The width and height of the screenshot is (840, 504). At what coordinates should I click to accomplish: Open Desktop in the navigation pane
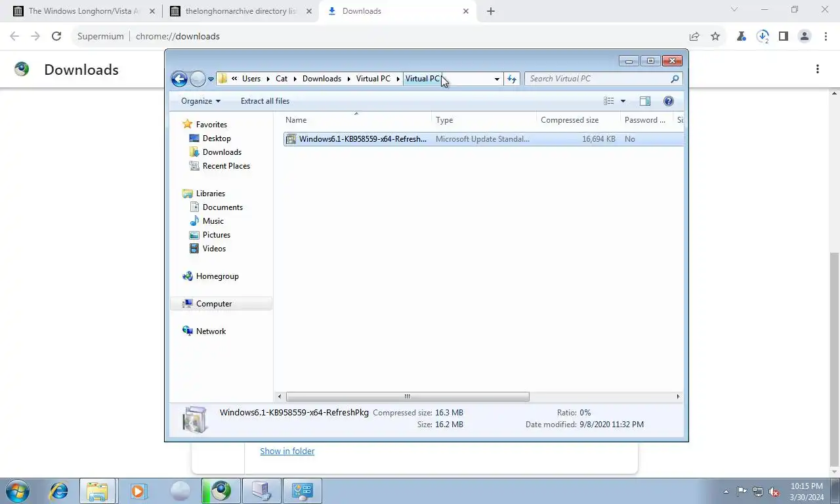[217, 138]
